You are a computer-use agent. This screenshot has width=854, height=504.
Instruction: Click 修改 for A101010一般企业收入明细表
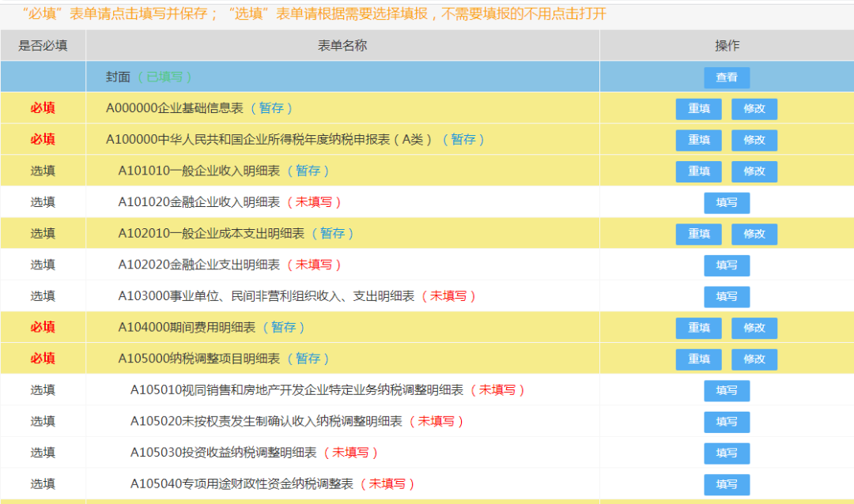pos(754,171)
